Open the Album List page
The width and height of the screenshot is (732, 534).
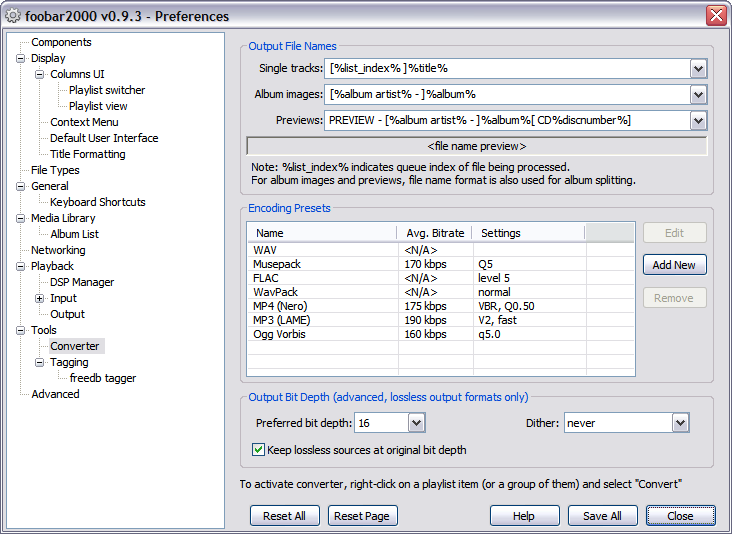[x=75, y=234]
